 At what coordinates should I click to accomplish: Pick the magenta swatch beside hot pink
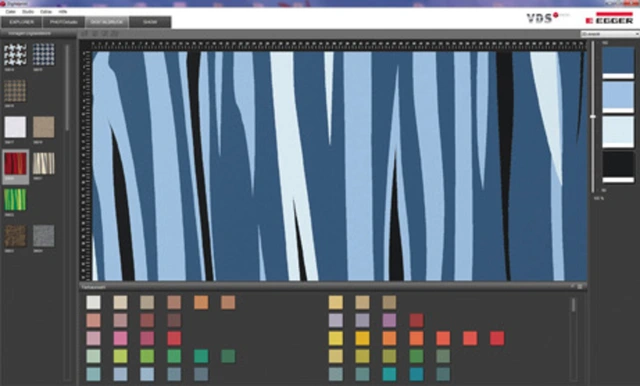tap(147, 338)
